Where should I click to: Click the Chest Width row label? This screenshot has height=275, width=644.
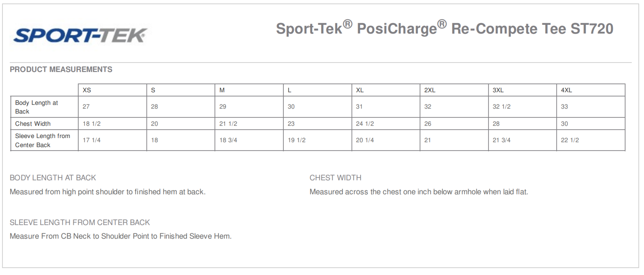[x=33, y=124]
